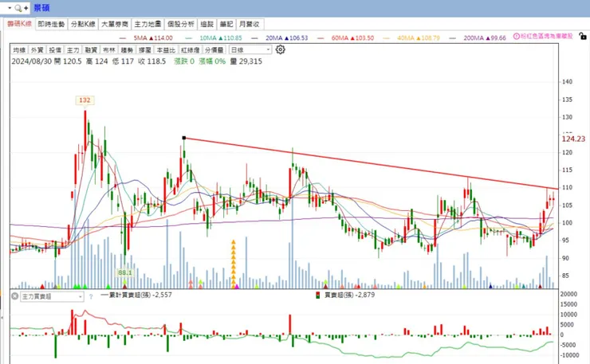Switch to the 筆記 tab
Viewport: 590px width, 364px height.
click(x=226, y=24)
